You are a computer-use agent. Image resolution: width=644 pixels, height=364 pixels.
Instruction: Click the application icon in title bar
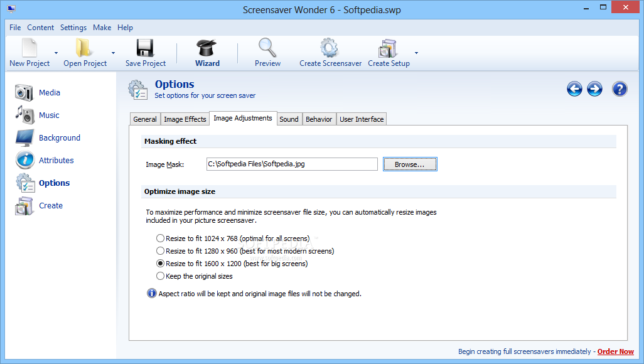click(11, 9)
